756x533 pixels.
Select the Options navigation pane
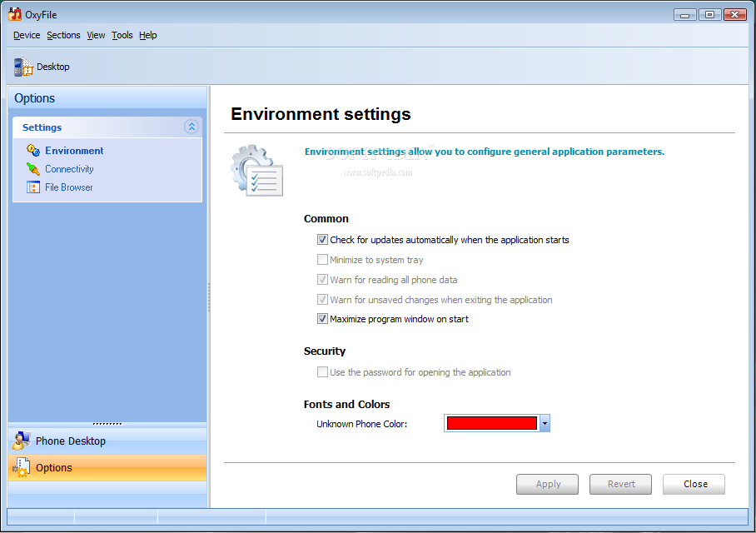(107, 467)
